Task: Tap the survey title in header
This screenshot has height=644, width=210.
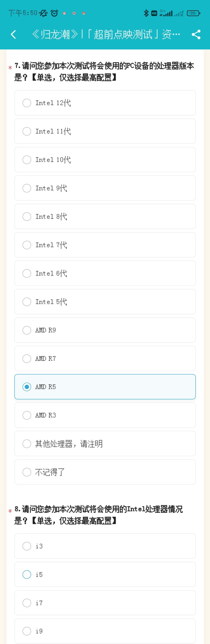Action: click(x=106, y=34)
